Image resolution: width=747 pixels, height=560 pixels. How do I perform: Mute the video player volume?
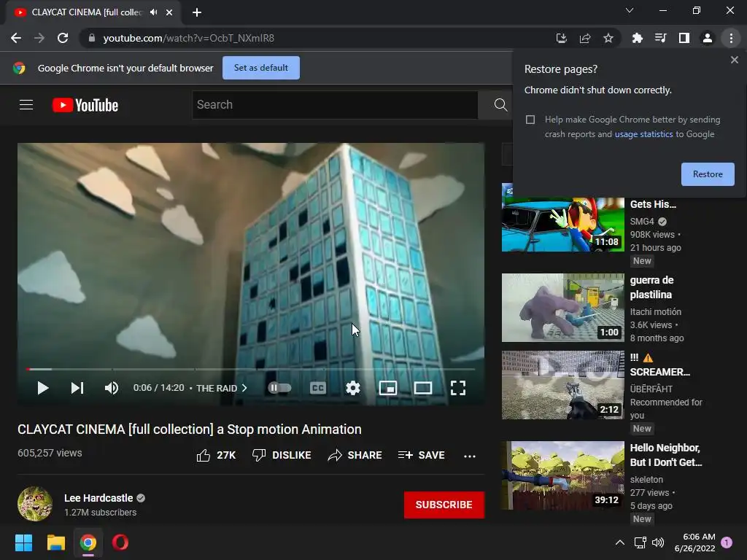pyautogui.click(x=112, y=388)
